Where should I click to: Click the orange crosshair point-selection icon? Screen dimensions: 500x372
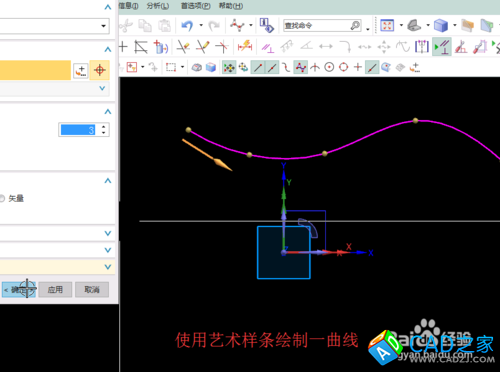(100, 70)
